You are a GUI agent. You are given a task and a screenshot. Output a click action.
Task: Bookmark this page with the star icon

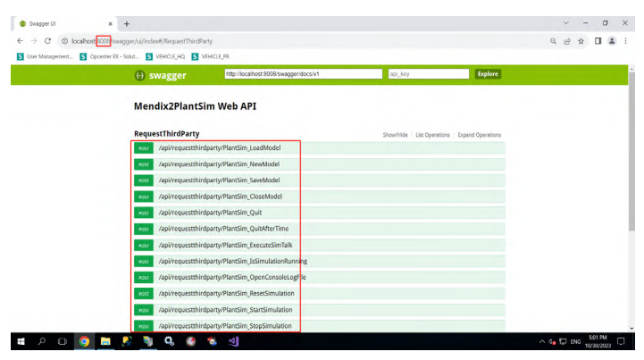point(581,41)
